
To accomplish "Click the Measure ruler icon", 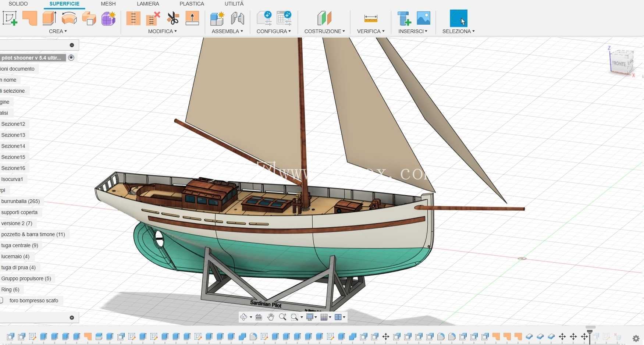I will coord(371,18).
